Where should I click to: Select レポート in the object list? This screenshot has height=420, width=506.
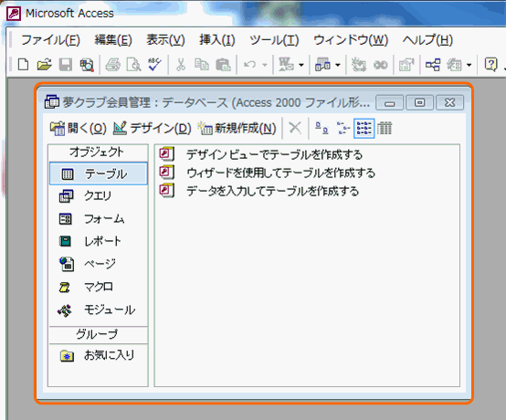(x=99, y=241)
